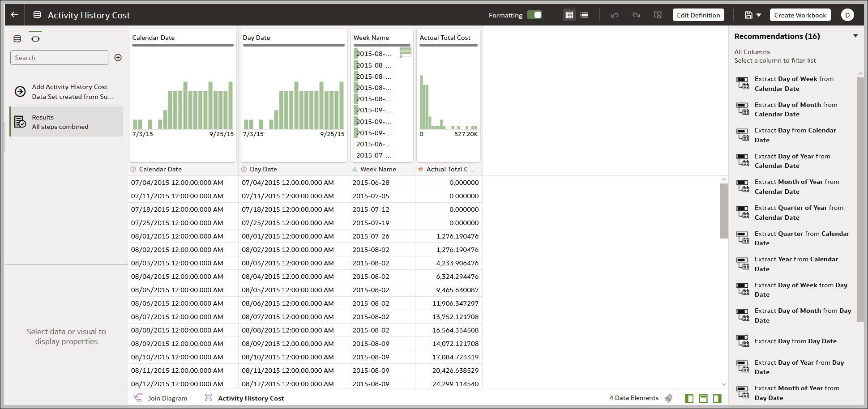The image size is (868, 409).
Task: Click icon for Extract Month of Year from Day Date
Action: tap(743, 392)
